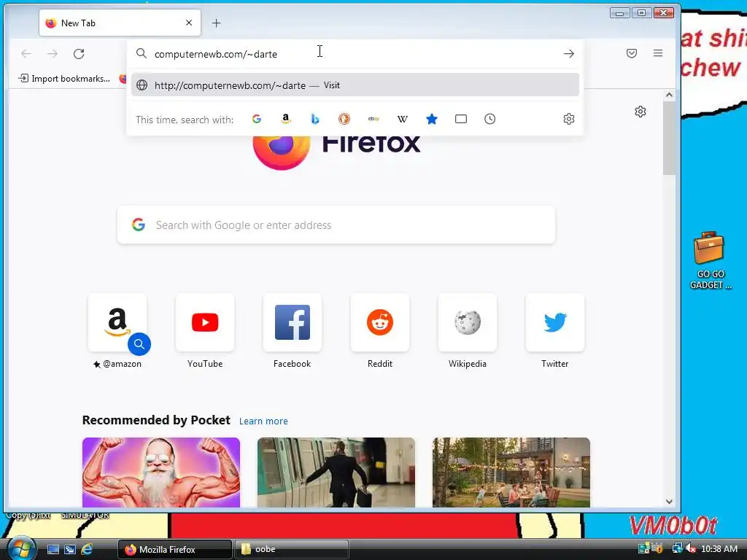Search this time with Google

(257, 119)
